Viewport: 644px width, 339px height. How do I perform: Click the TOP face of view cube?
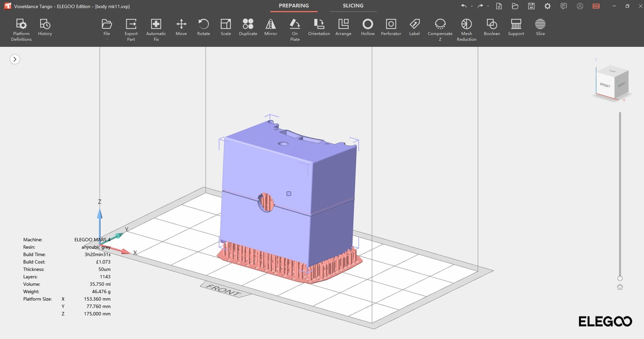click(x=612, y=71)
